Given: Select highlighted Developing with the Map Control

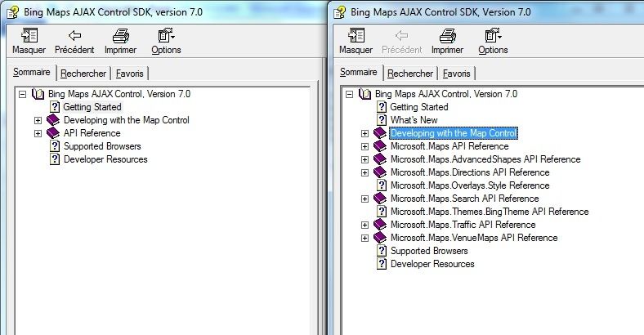Looking at the screenshot, I should [x=454, y=133].
